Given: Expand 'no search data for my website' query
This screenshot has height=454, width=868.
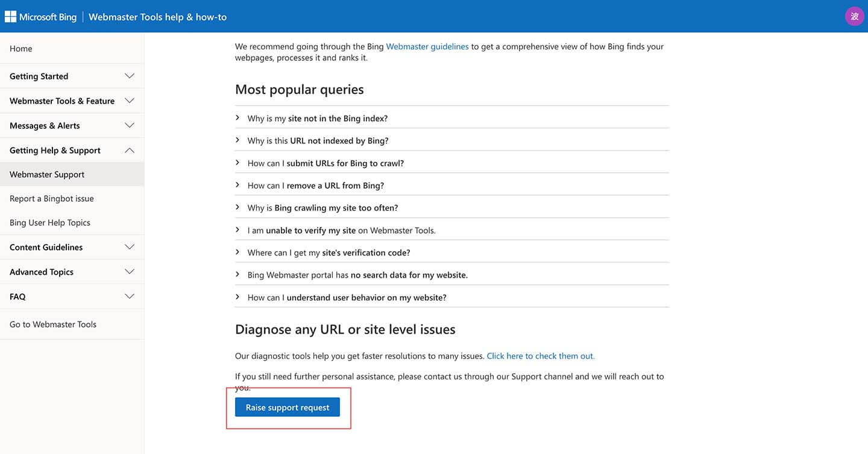Looking at the screenshot, I should click(452, 275).
